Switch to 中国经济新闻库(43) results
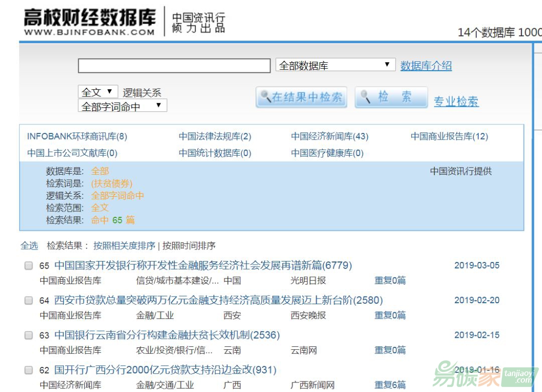 click(x=329, y=137)
